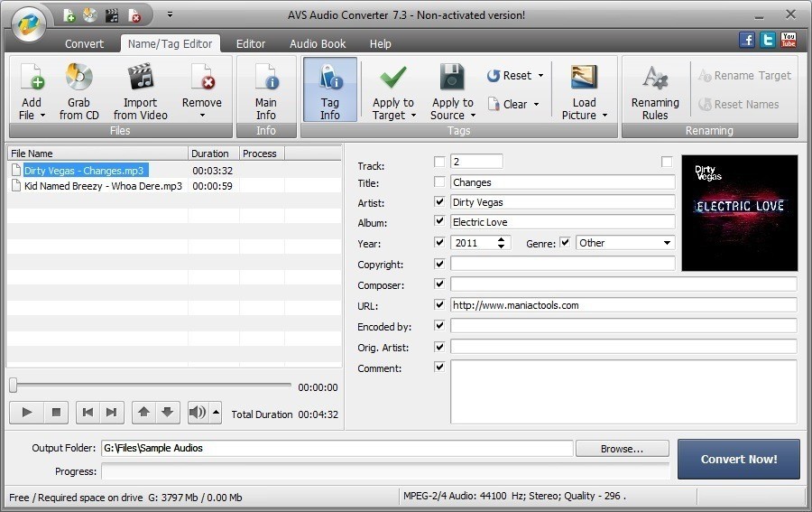Open the Audio Book tab
This screenshot has width=812, height=512.
point(318,44)
